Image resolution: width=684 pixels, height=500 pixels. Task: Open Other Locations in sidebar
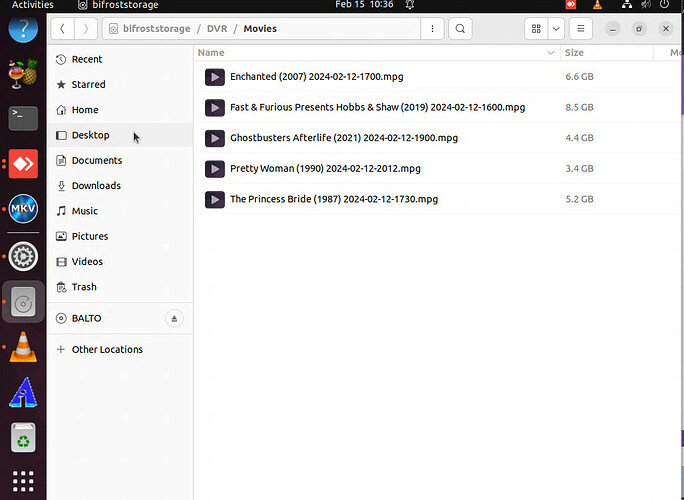pos(107,350)
